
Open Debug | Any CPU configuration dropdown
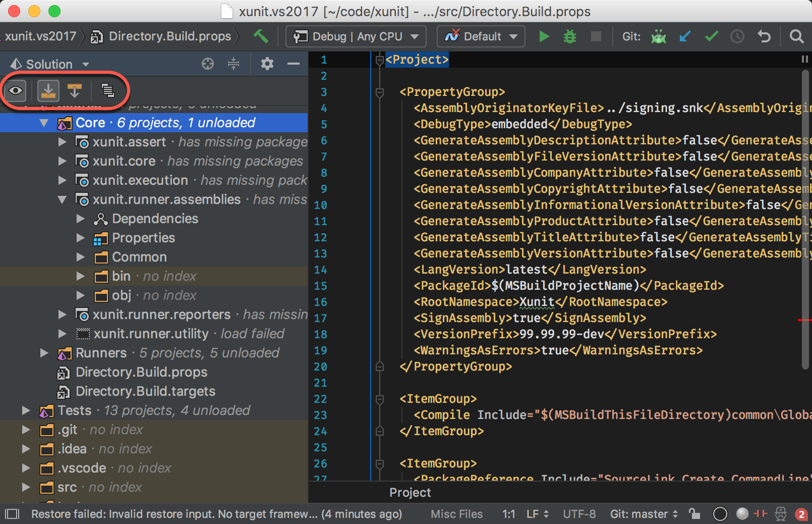pos(356,36)
